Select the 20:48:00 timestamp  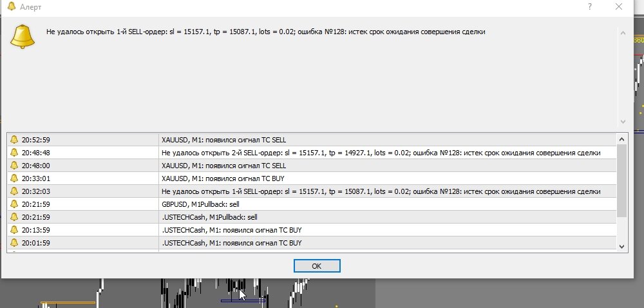[x=35, y=166]
